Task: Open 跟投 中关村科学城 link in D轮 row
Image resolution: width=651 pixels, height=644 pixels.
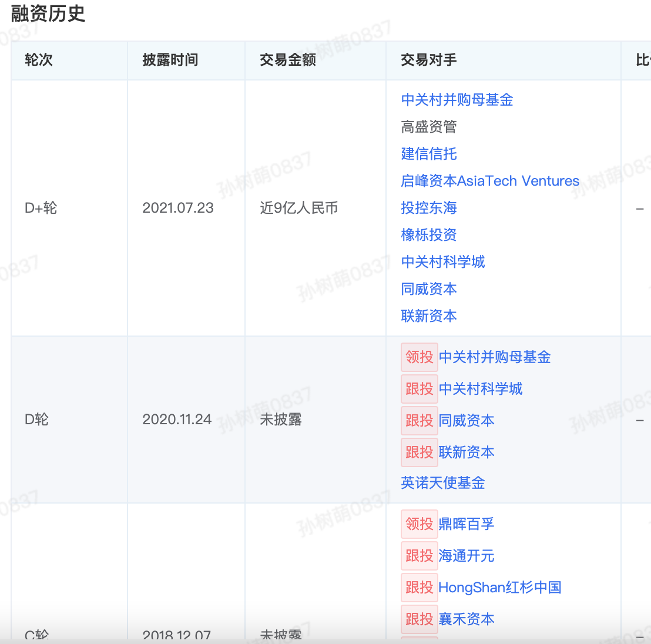Action: click(481, 388)
